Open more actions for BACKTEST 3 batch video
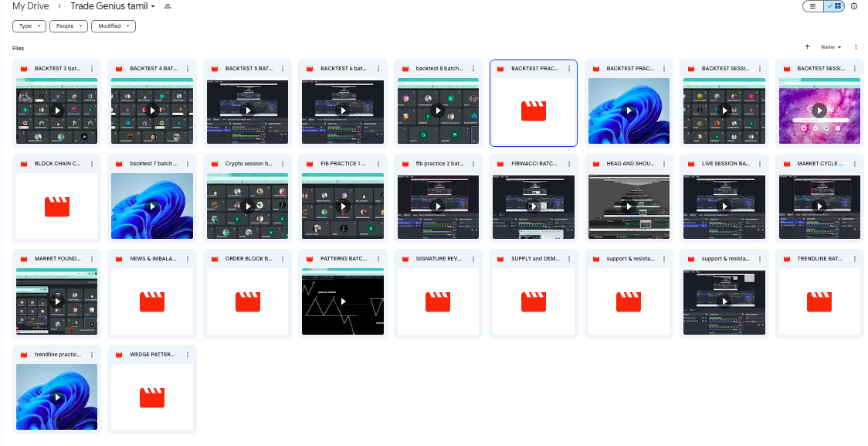Image resolution: width=868 pixels, height=446 pixels. (92, 69)
